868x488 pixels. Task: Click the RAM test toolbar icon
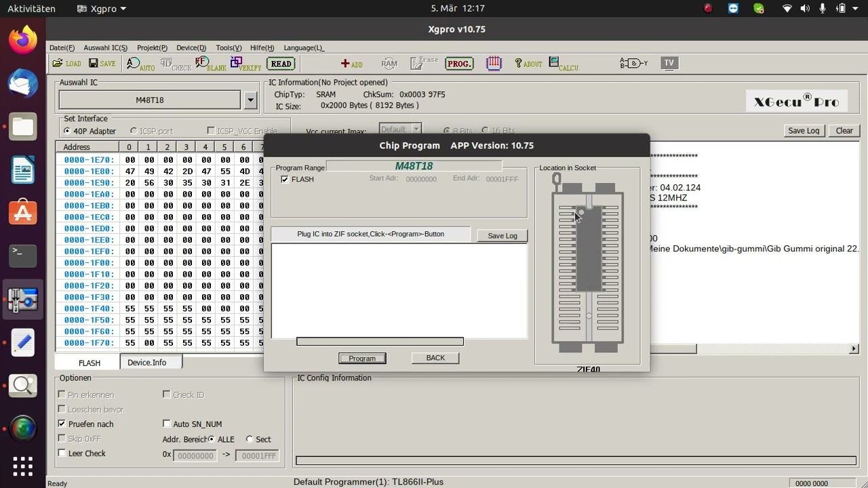pyautogui.click(x=389, y=63)
